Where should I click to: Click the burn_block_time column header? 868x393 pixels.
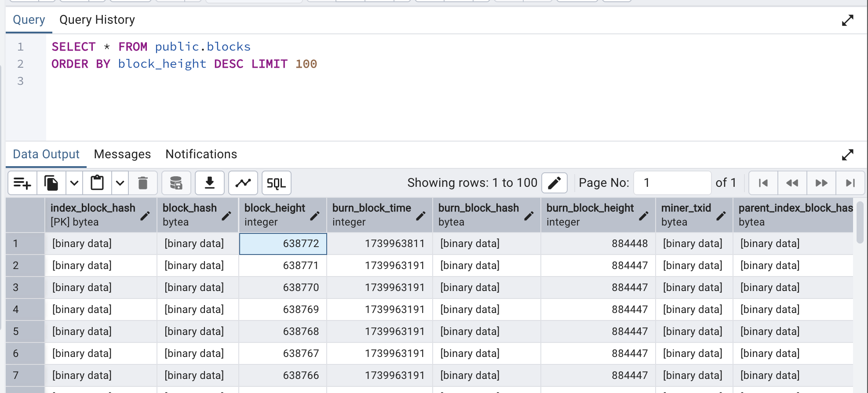coord(380,215)
